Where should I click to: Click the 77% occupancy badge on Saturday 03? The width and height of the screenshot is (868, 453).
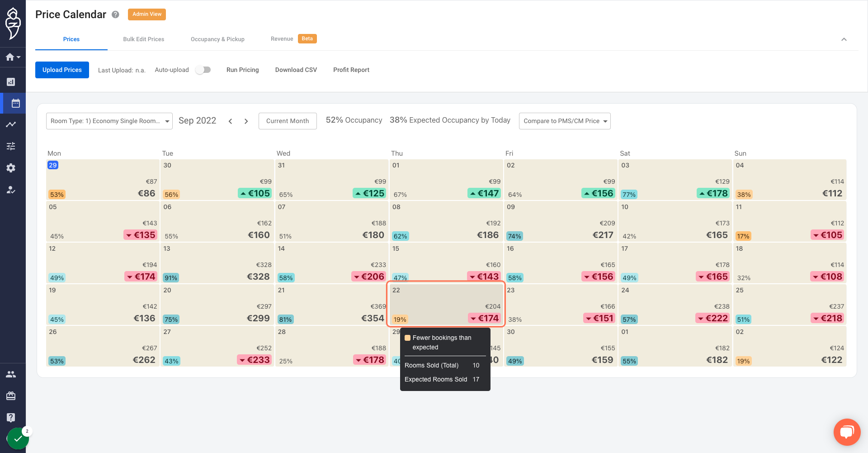[629, 195]
